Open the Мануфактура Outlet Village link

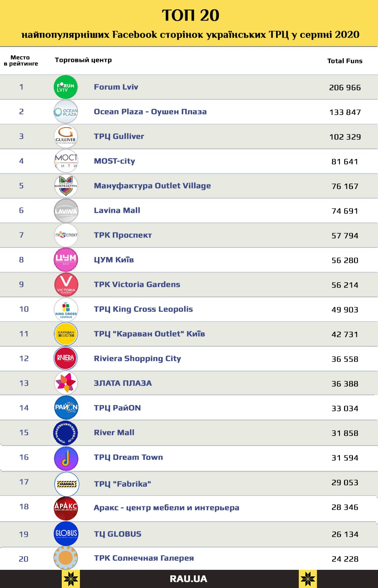click(152, 185)
